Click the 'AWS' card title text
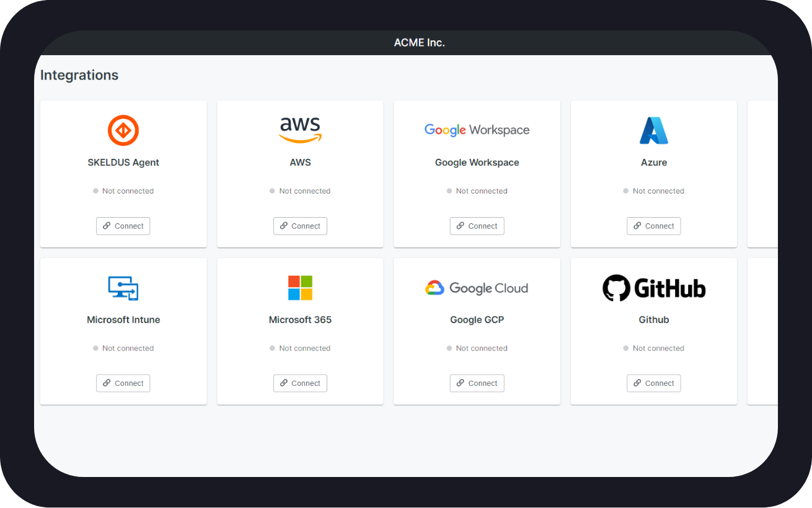812x508 pixels. pos(300,163)
